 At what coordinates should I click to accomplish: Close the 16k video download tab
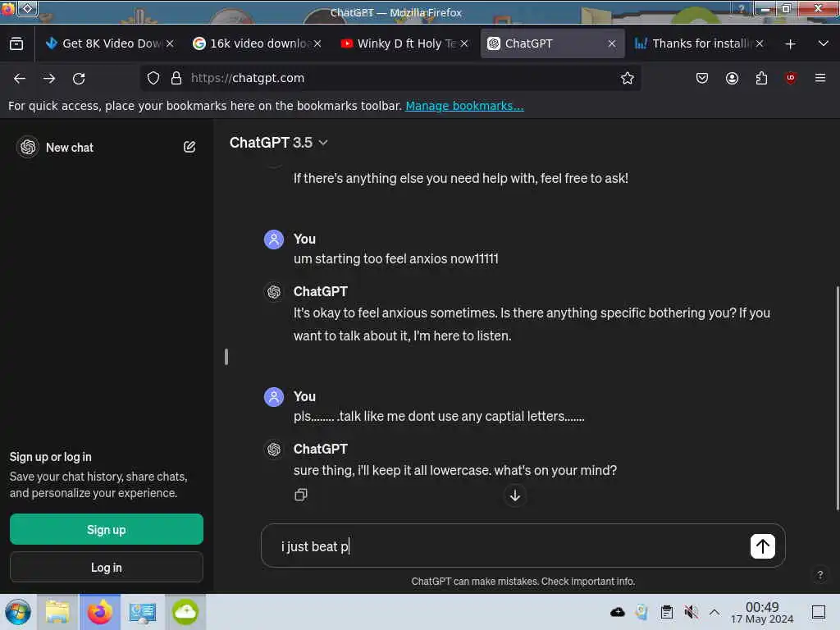pos(317,43)
